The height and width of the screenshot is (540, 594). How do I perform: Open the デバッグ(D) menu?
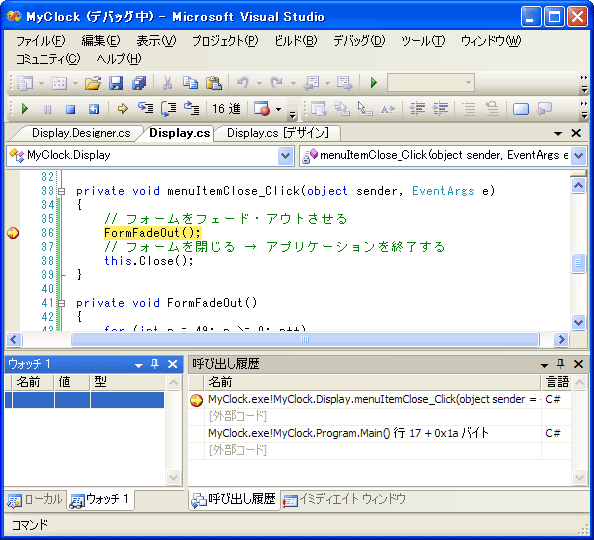(359, 41)
